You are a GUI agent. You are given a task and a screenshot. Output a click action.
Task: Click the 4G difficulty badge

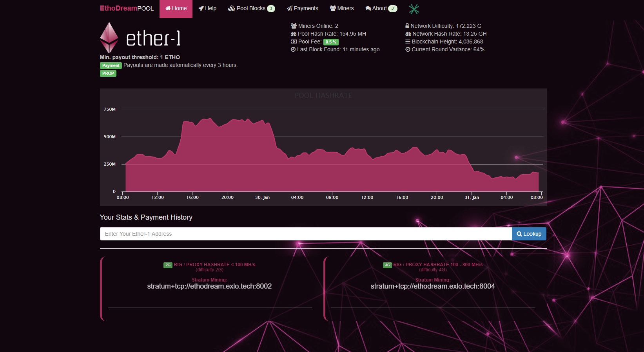[387, 265]
